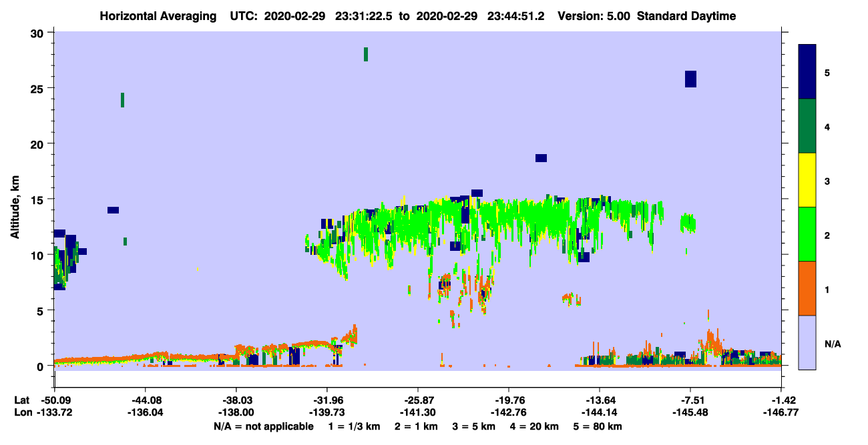Click the colorbar label 3
Image resolution: width=868 pixels, height=445 pixels.
[x=827, y=180]
